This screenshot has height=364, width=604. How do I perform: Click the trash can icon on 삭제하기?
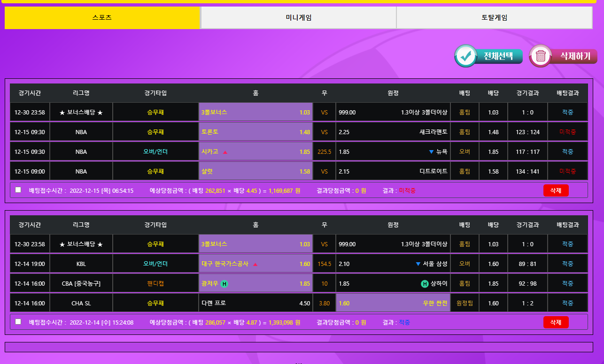click(x=541, y=56)
